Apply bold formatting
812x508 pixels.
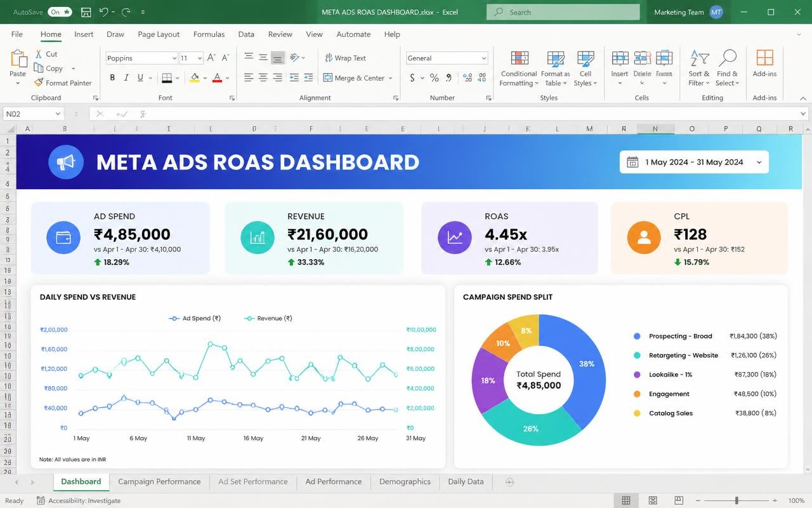click(112, 77)
